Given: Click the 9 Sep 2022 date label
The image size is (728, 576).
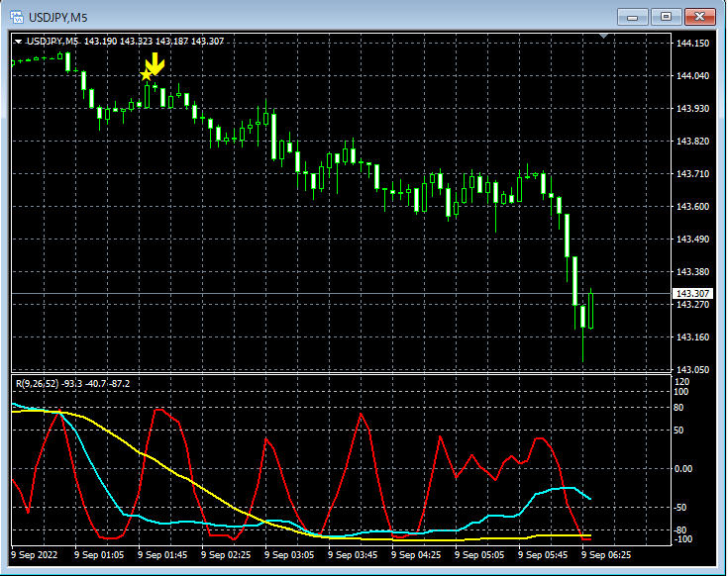Looking at the screenshot, I should (x=35, y=555).
